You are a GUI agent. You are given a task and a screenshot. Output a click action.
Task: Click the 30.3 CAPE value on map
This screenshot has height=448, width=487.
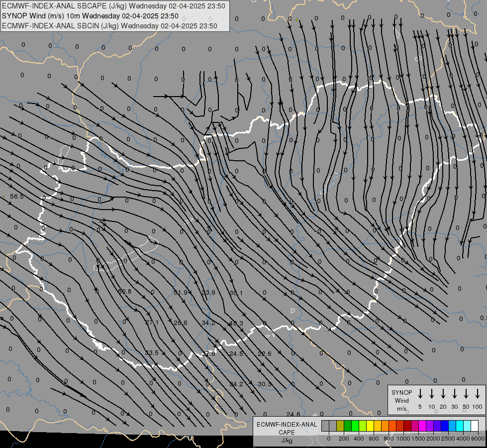coord(265,384)
